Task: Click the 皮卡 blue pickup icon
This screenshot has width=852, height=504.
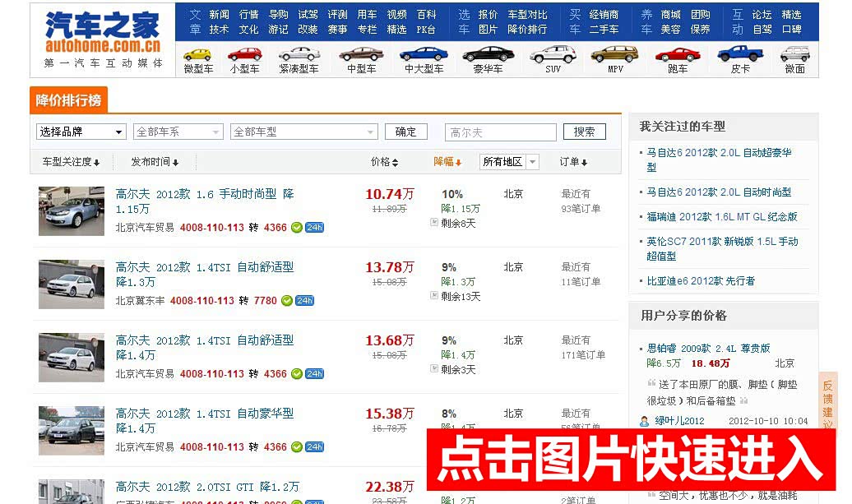Action: 740,53
